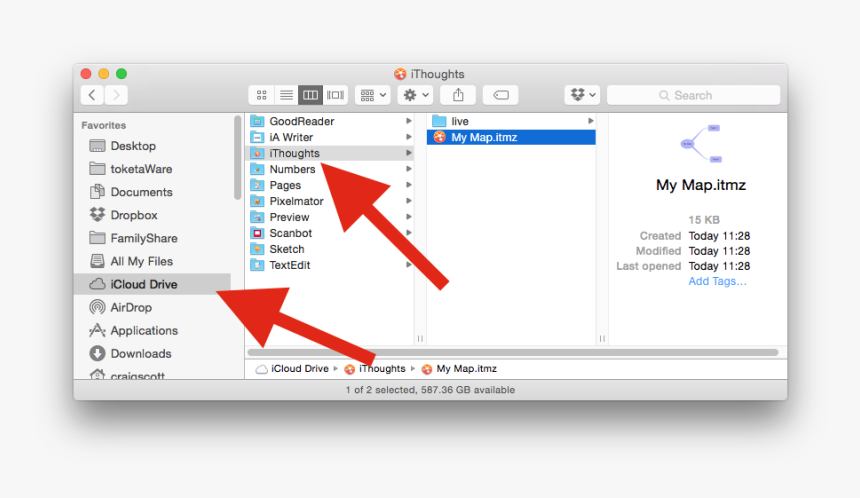Click the green zoom window button
This screenshot has height=498, width=860.
121,73
